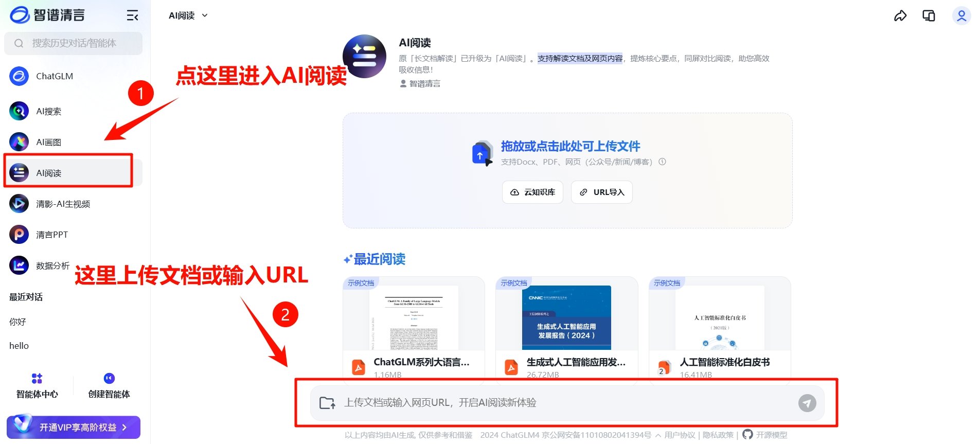The height and width of the screenshot is (444, 980).
Task: Open 云知识库 button
Action: pos(532,192)
